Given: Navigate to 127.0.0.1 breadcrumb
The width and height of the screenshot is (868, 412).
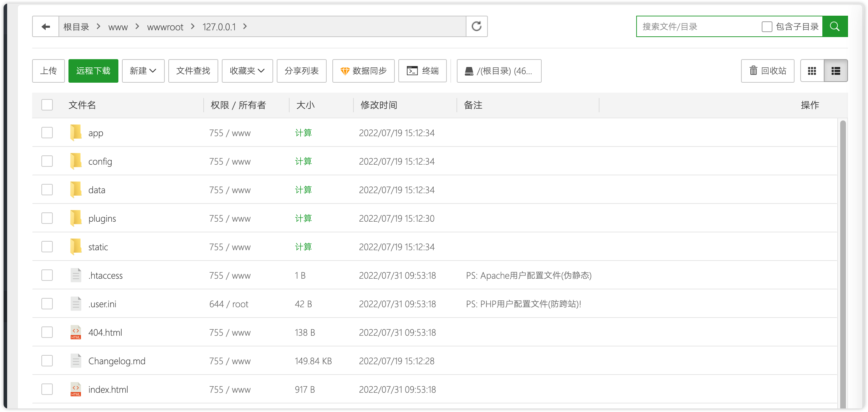Looking at the screenshot, I should tap(219, 27).
